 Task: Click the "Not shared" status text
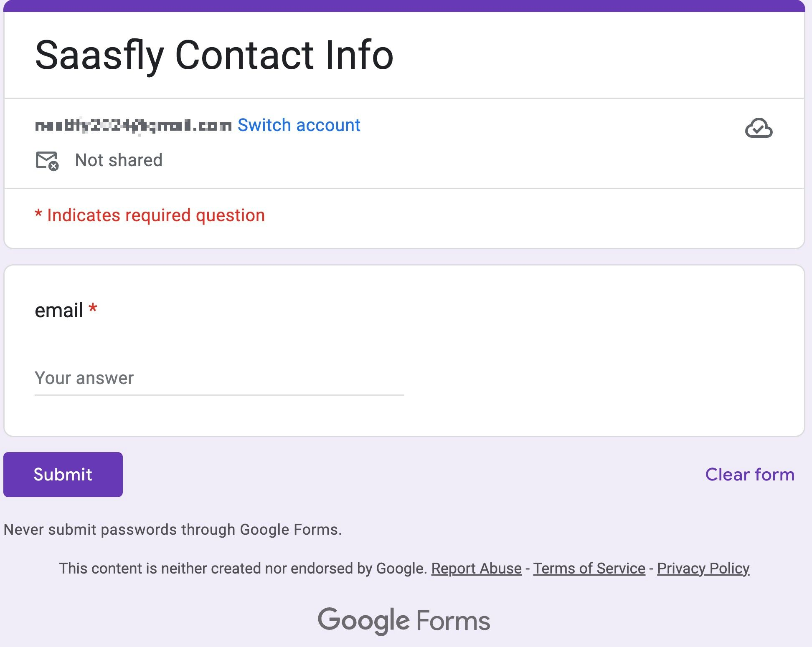click(x=119, y=160)
